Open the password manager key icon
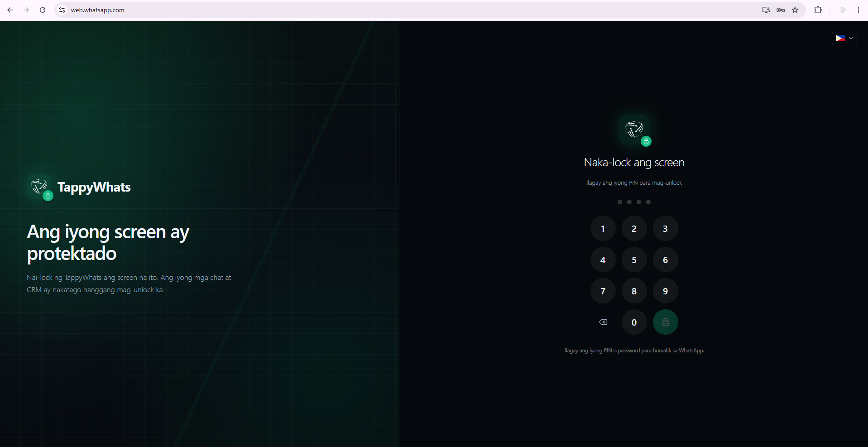This screenshot has width=868, height=447. (x=781, y=10)
